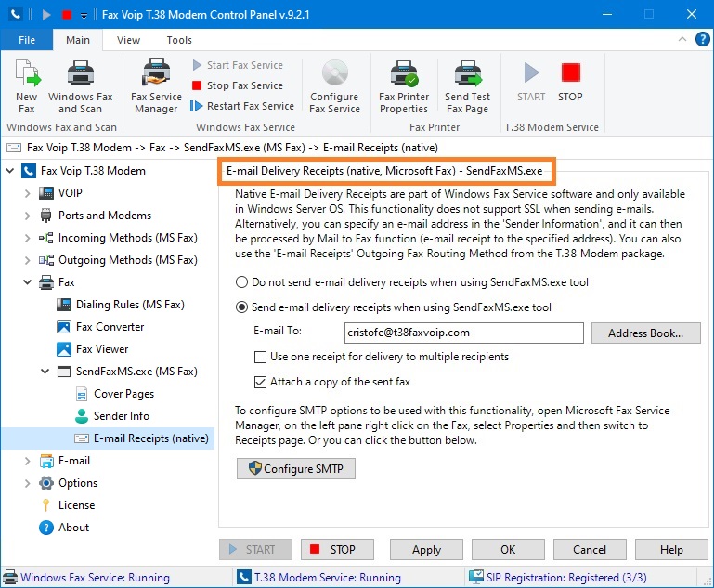The height and width of the screenshot is (588, 714).
Task: Select VOIP in the tree
Action: [71, 193]
